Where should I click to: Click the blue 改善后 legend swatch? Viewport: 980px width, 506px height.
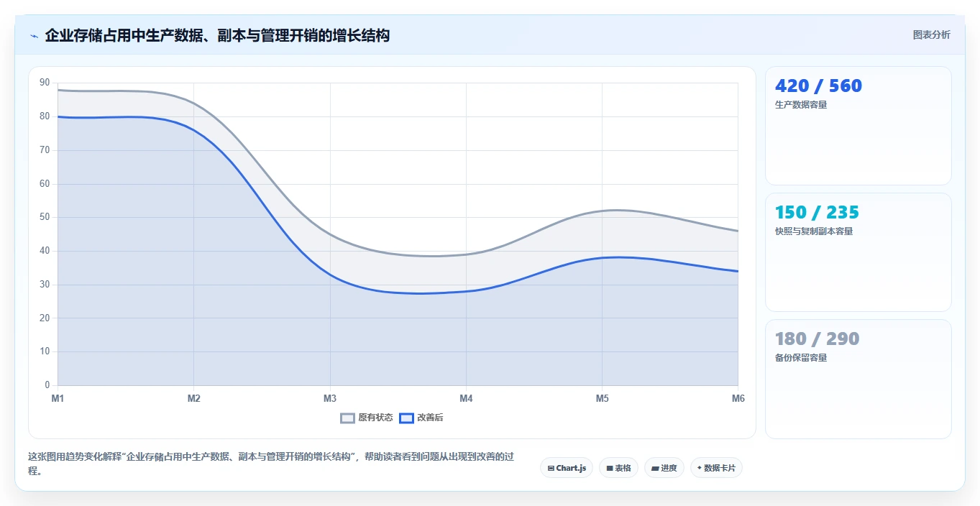tap(407, 418)
